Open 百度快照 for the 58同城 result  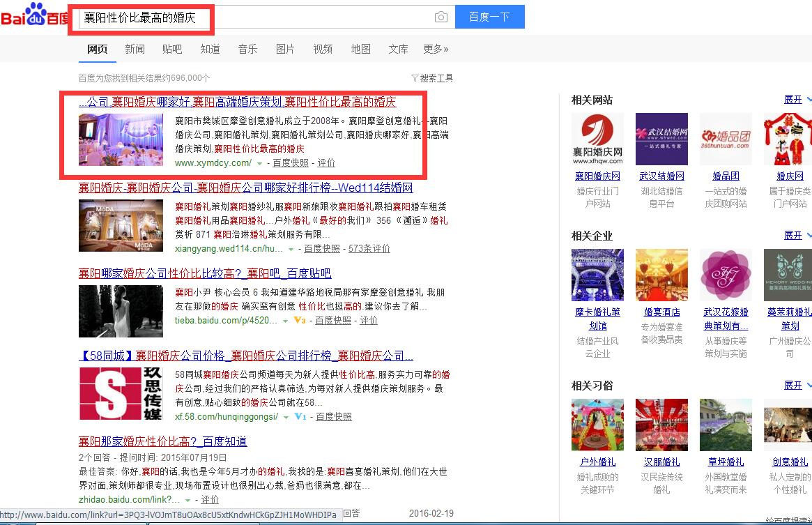pos(333,417)
